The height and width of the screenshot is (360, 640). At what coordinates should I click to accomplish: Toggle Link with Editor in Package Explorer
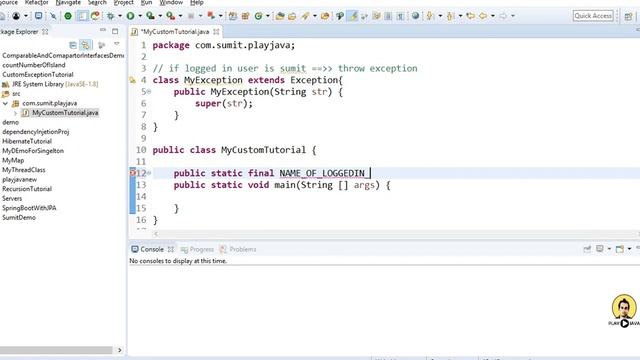click(x=85, y=45)
